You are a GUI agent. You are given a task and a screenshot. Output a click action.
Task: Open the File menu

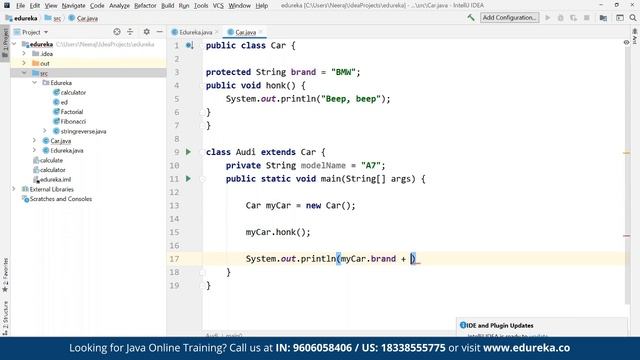click(20, 6)
